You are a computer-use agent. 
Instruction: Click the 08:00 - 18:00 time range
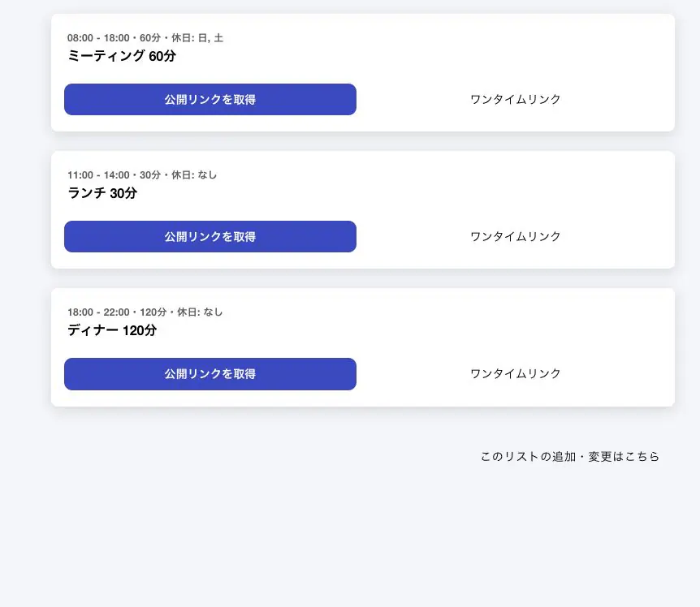click(x=97, y=38)
